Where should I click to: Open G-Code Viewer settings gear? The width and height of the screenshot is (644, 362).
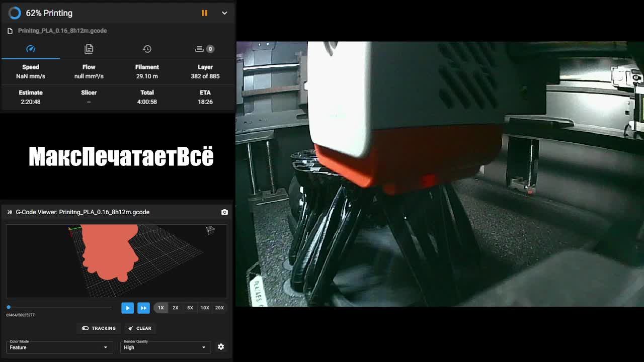click(x=221, y=347)
